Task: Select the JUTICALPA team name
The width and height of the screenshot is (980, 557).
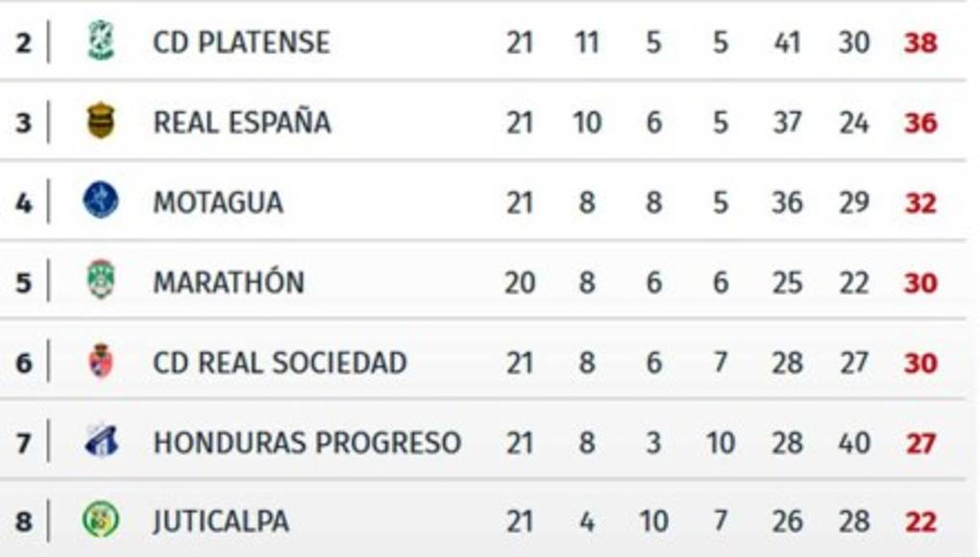Action: [220, 521]
